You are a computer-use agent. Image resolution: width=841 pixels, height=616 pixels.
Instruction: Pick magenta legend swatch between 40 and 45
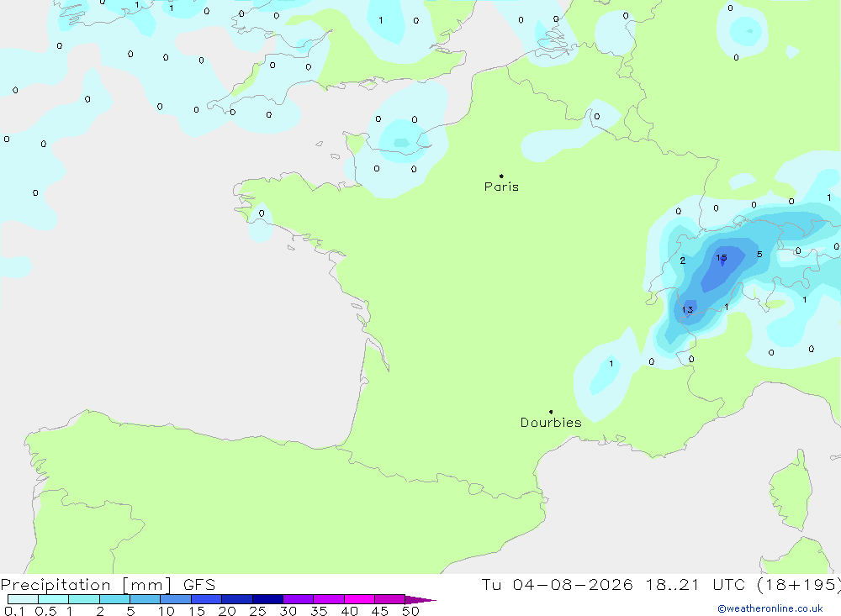359,599
